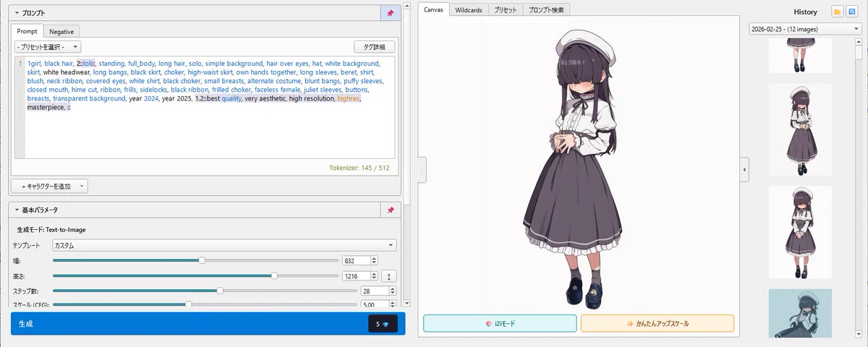Click the height spinner arrows
This screenshot has height=347, width=868.
374,275
